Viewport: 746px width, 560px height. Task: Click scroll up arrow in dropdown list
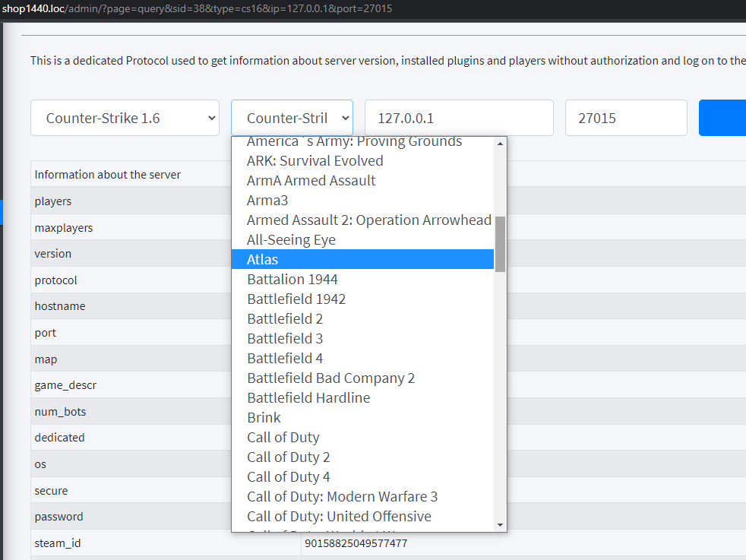tap(500, 143)
